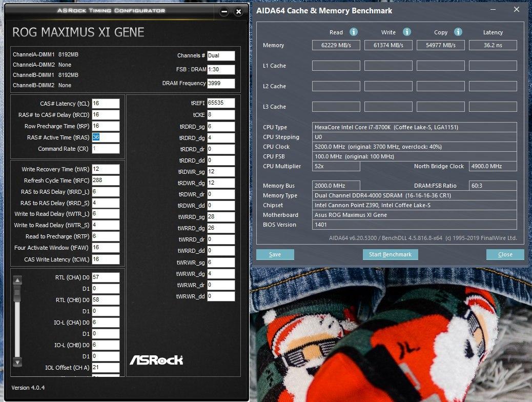Click the L3 Cache Latency result box
Screen dimensions: 532x402
[493, 107]
